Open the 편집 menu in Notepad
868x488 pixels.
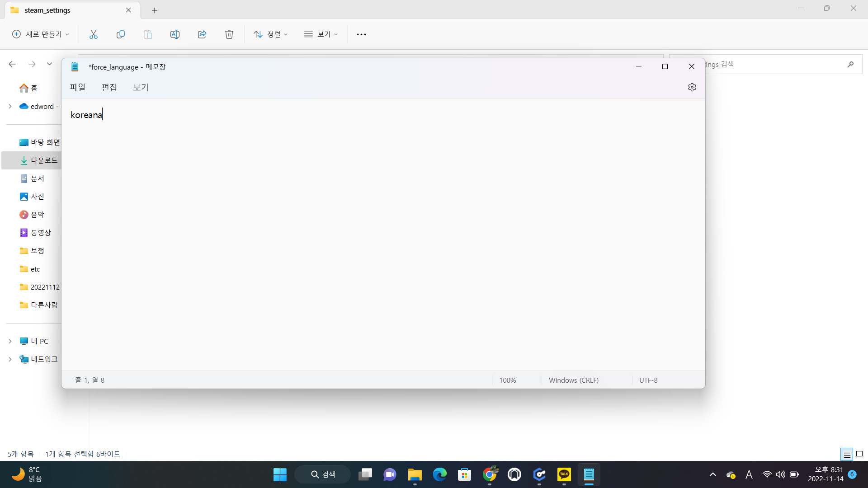109,87
